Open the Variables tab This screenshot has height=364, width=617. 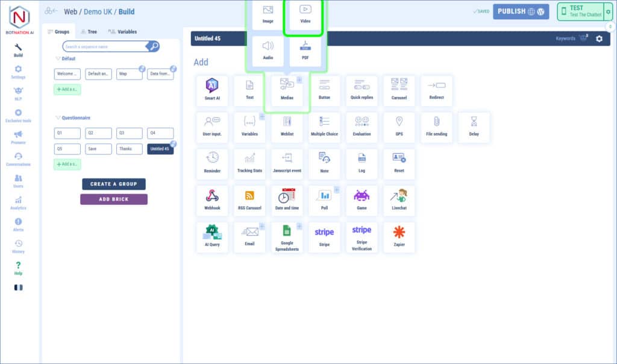(122, 32)
